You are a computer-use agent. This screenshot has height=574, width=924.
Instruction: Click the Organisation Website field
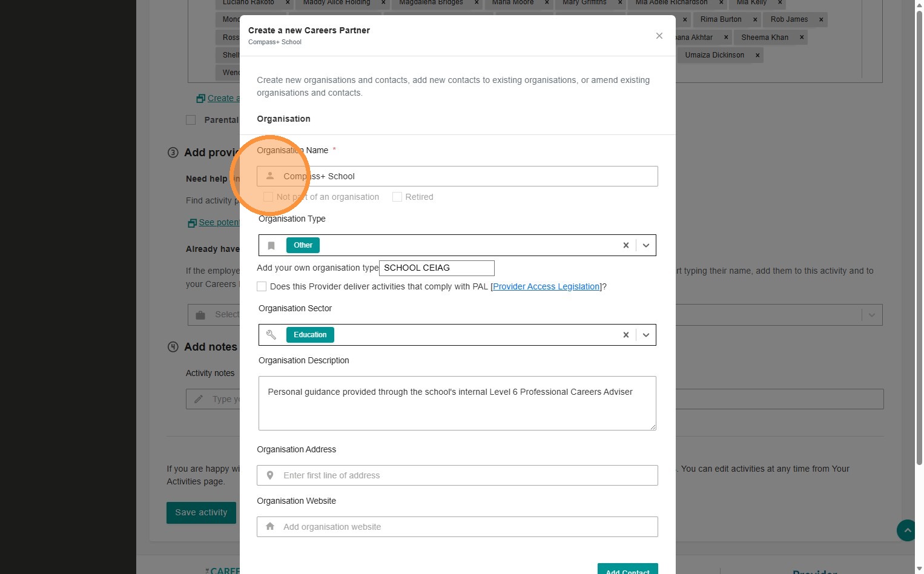tap(457, 527)
